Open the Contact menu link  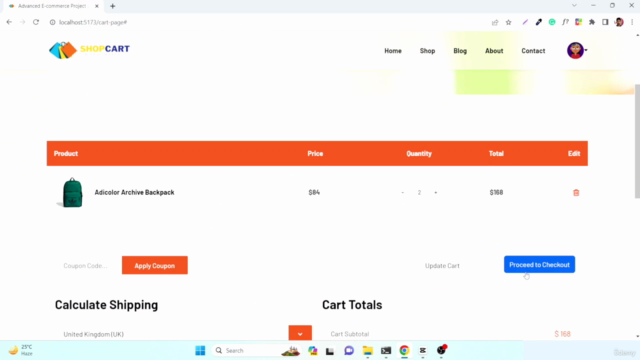point(533,51)
